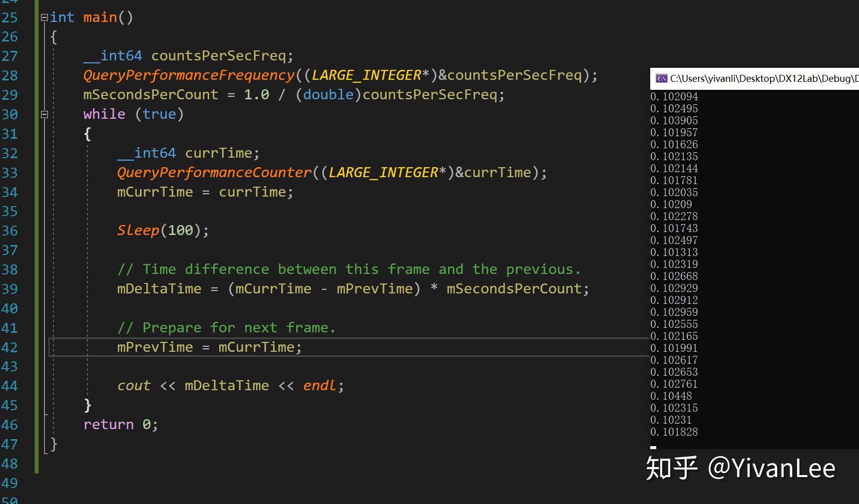Click the return 0 statement
Screen dimensions: 859x504
pos(121,425)
